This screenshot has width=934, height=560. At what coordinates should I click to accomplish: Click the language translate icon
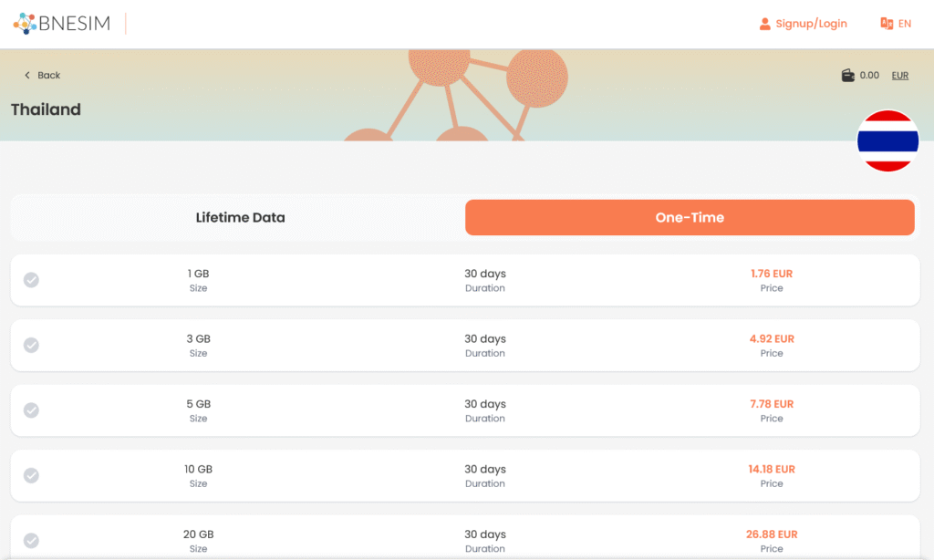887,24
